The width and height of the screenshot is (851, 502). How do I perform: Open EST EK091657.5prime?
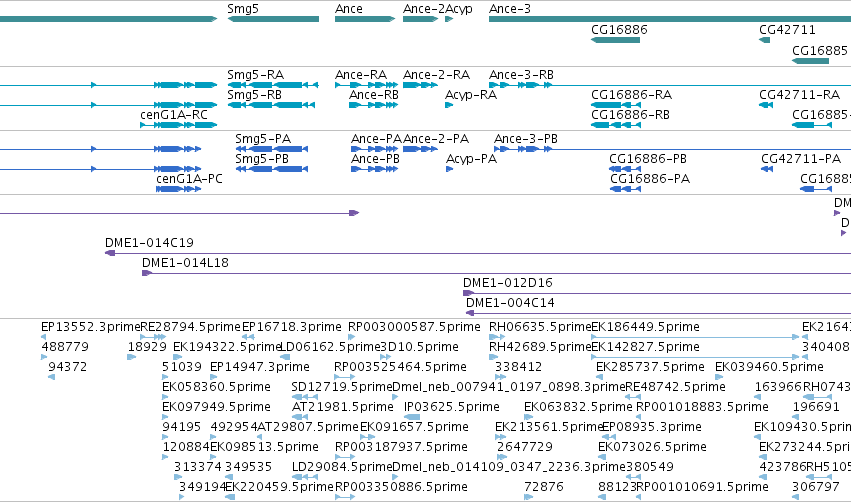point(414,428)
